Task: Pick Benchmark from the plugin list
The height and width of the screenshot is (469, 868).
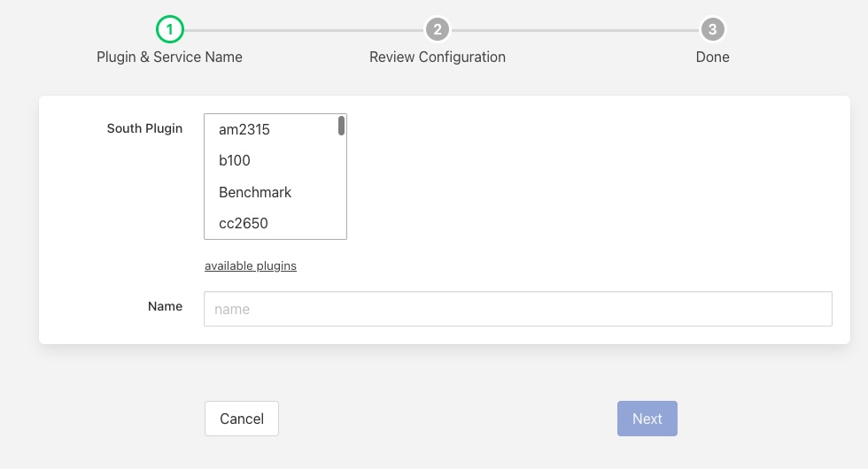Action: tap(255, 192)
